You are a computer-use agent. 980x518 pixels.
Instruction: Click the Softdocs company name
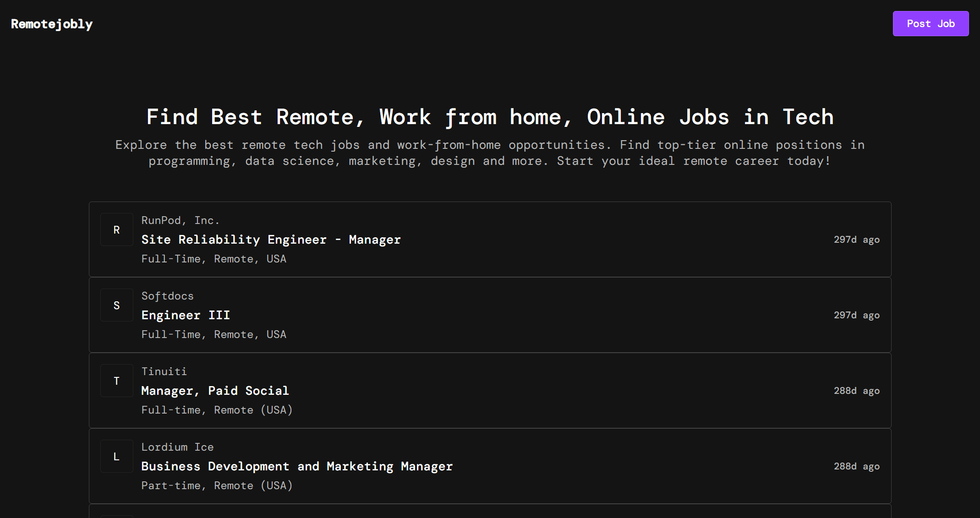167,296
